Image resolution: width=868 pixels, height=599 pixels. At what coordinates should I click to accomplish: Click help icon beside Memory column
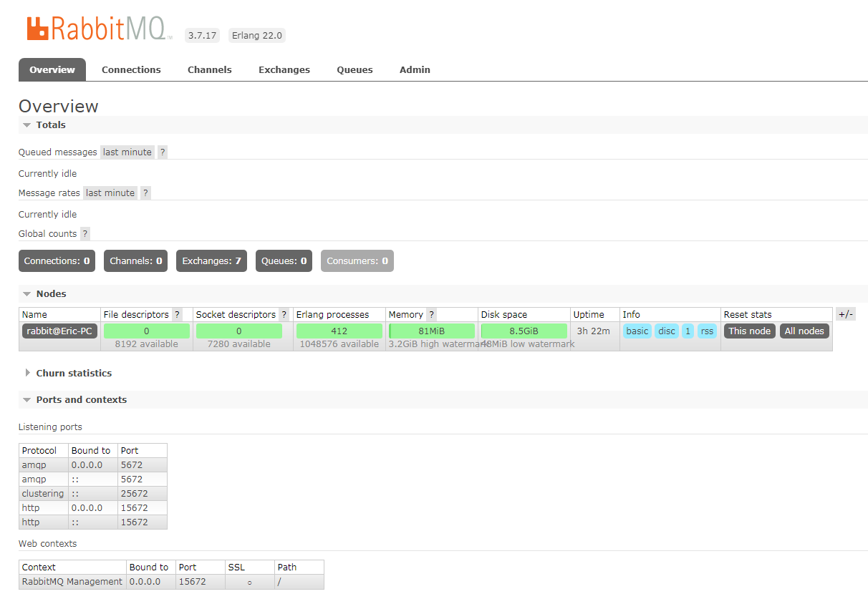432,314
